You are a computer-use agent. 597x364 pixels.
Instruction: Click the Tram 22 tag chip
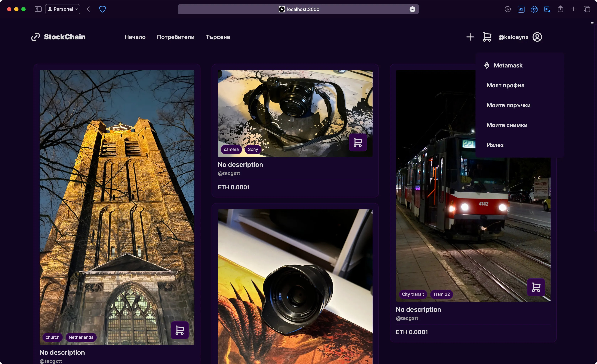point(442,294)
